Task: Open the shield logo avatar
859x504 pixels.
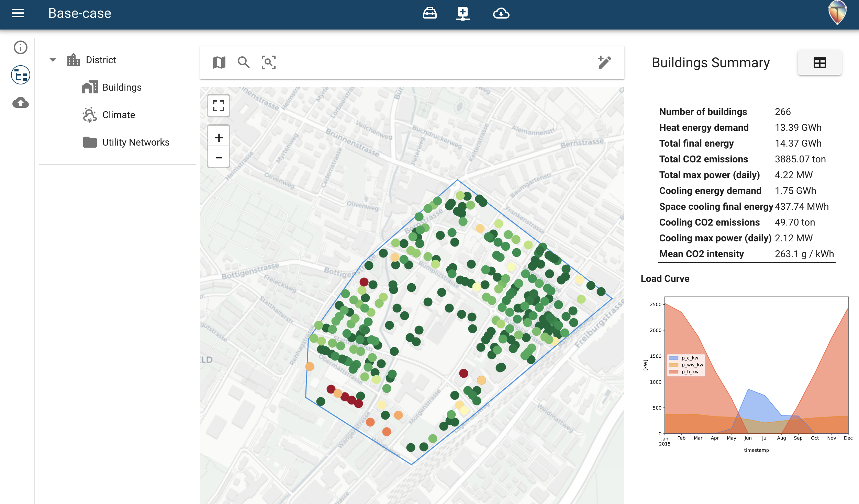Action: tap(837, 13)
